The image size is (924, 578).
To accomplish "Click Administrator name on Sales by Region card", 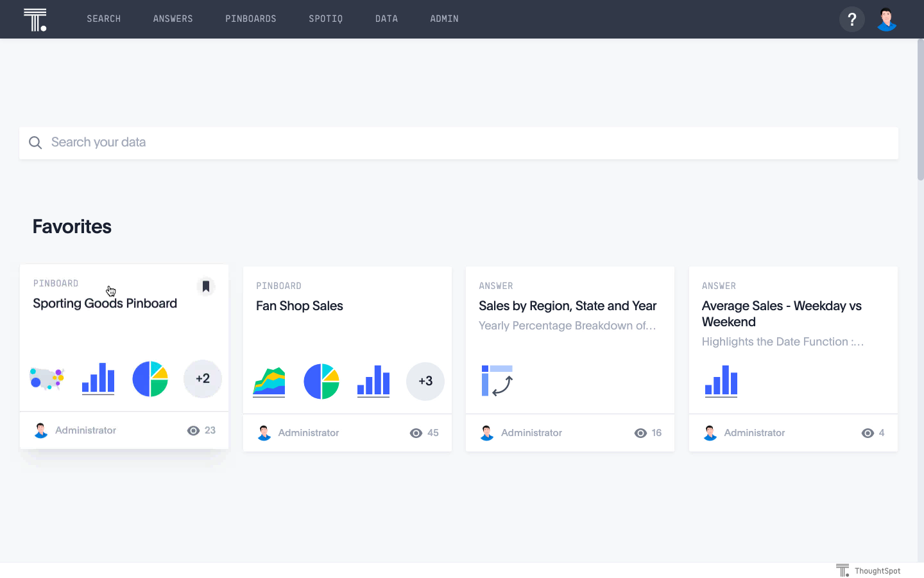I will point(531,433).
